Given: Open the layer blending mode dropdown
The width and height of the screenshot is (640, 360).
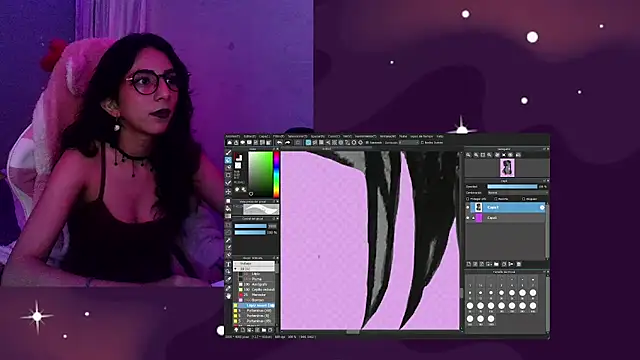Looking at the screenshot, I should (517, 193).
